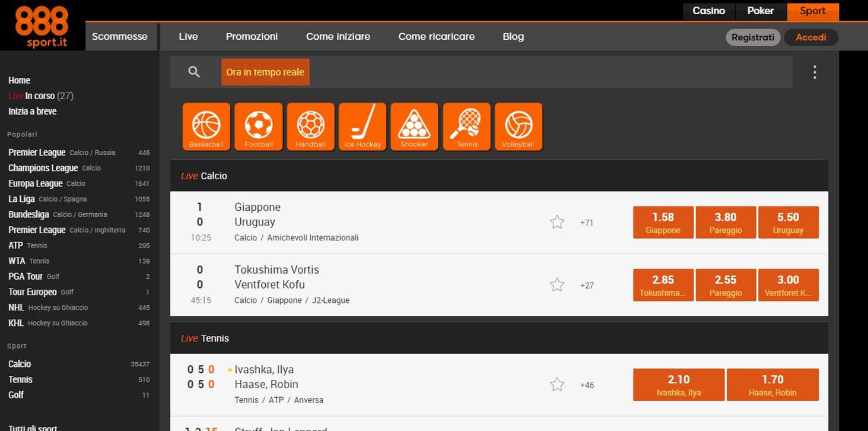868x431 pixels.
Task: Select the Basketball sport icon
Action: (x=206, y=127)
